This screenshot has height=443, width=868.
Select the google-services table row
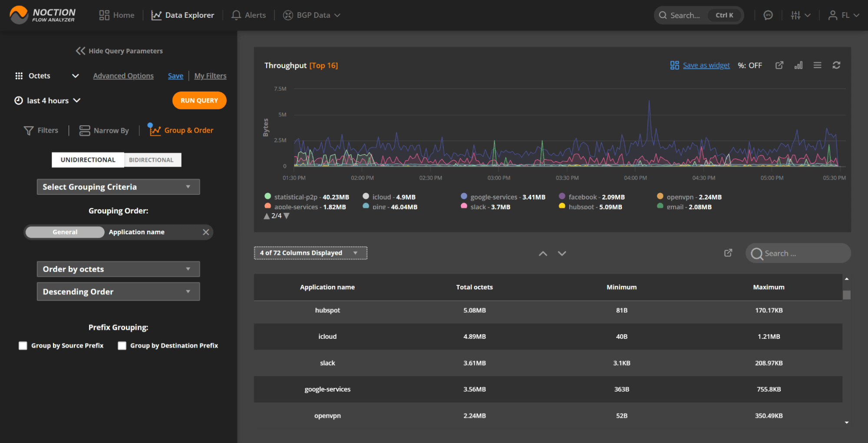[548, 389]
